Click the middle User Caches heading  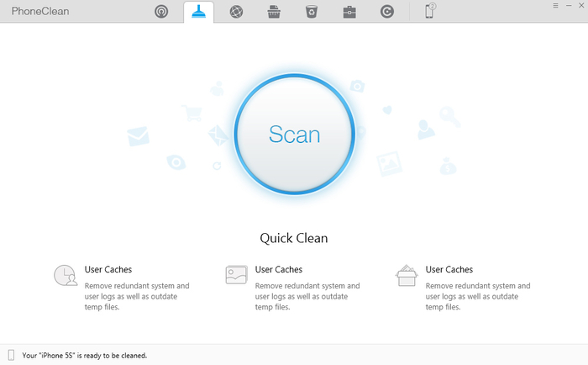(x=278, y=270)
